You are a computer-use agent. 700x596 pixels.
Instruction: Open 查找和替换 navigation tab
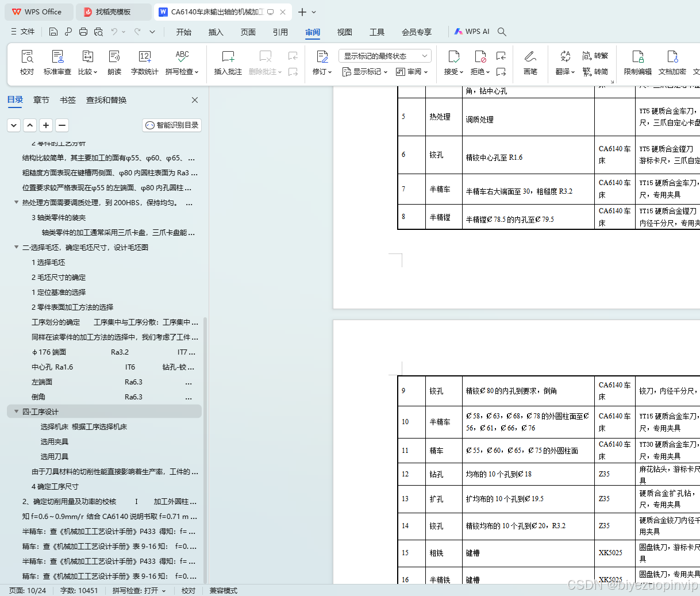[106, 100]
